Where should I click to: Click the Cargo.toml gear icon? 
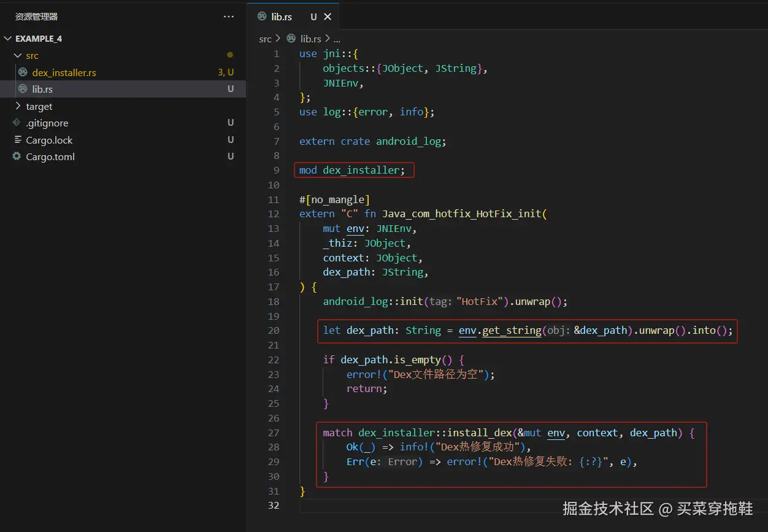pyautogui.click(x=17, y=156)
